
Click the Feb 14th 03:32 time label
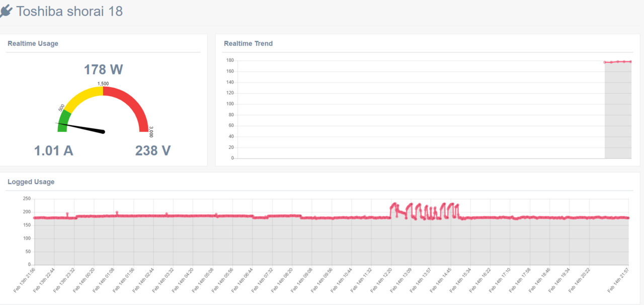pos(163,280)
